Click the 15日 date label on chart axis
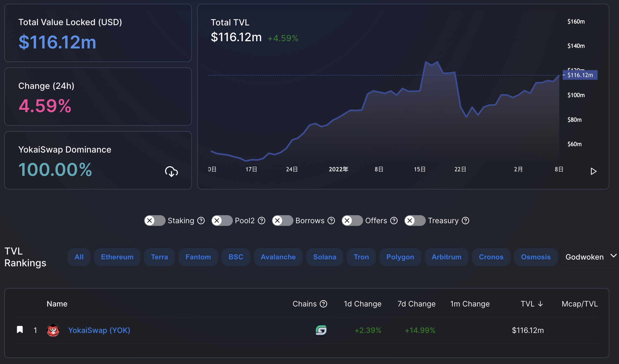 point(420,169)
